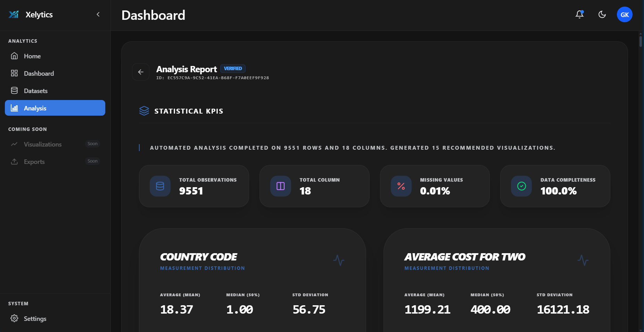Click the Verified badge next to Analysis Report
Screen dimensions: 644x332
point(233,68)
